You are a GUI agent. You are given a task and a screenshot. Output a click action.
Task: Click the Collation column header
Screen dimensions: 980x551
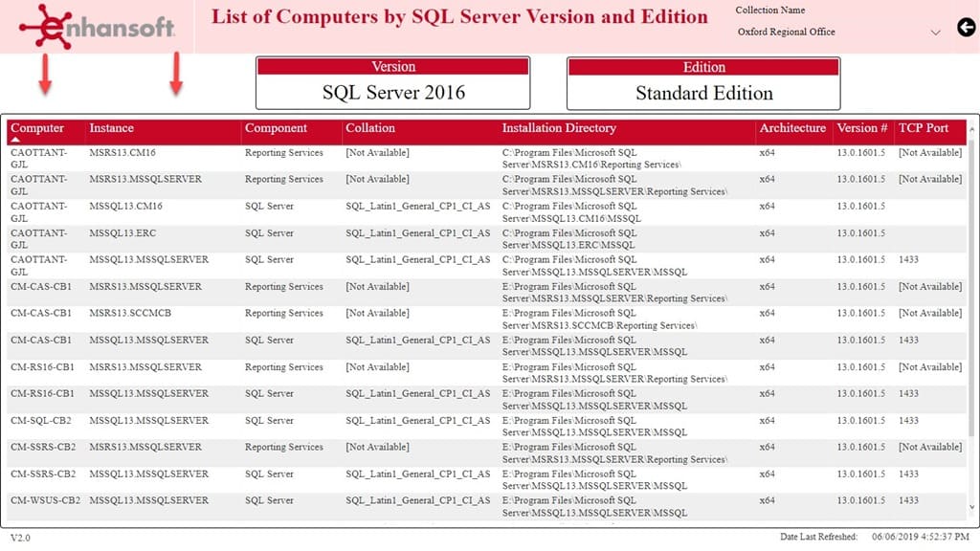coord(370,128)
